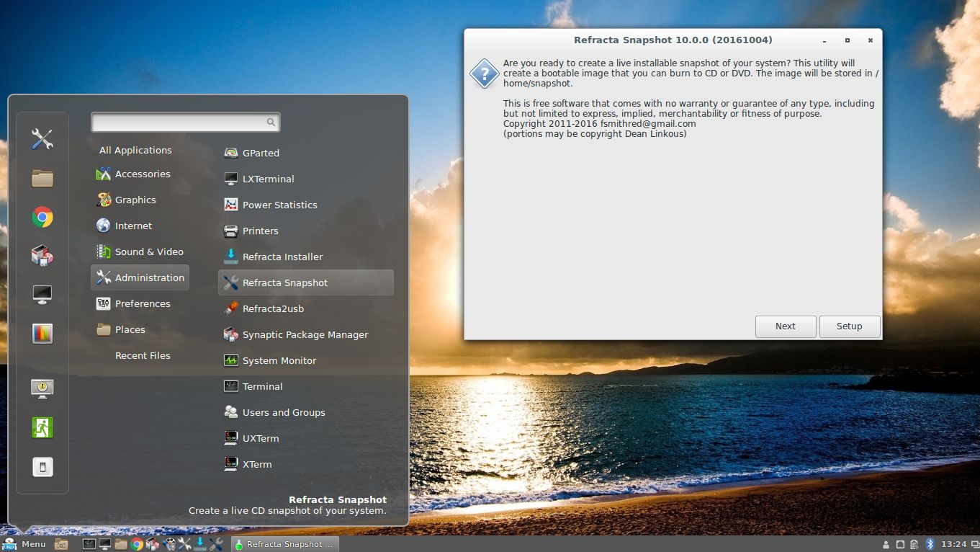The width and height of the screenshot is (980, 552).
Task: Click the battery power icon in the system tray
Action: coord(914,544)
